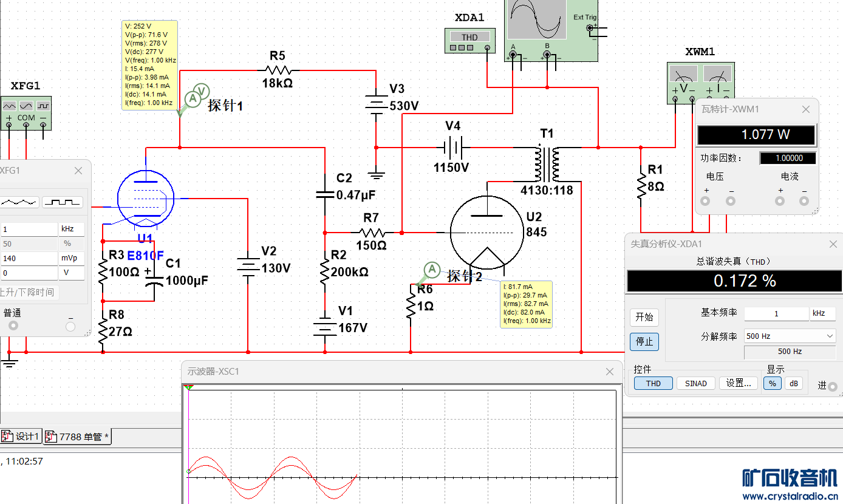This screenshot has height=504, width=843.
Task: Click the XDA1 distortion analyzer instrument icon
Action: coord(469,41)
